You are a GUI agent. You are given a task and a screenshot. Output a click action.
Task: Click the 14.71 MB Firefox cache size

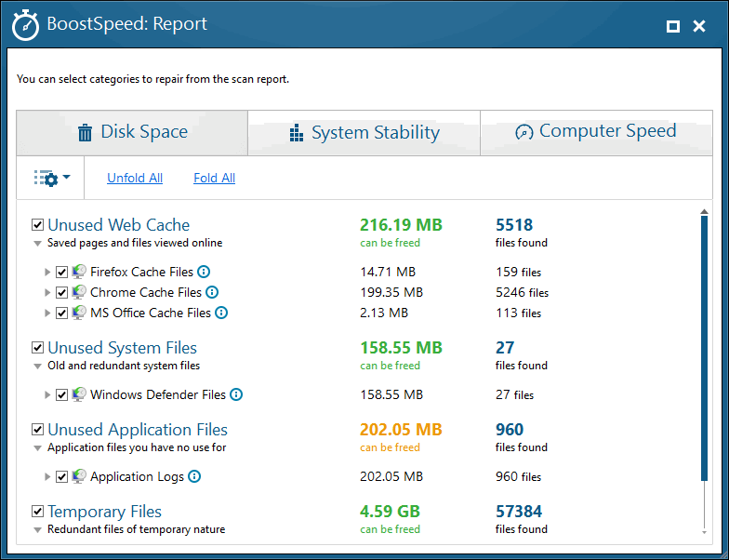coord(388,272)
